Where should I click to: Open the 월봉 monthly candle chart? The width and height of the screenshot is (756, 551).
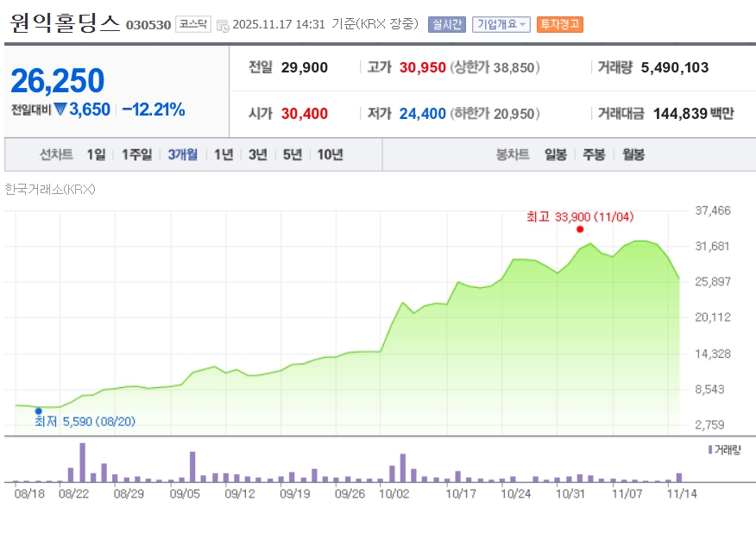pyautogui.click(x=633, y=155)
